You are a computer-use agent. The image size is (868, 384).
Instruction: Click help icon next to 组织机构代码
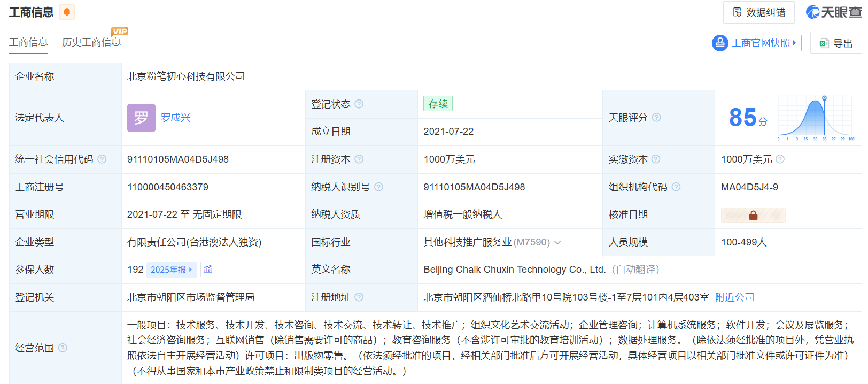point(676,187)
